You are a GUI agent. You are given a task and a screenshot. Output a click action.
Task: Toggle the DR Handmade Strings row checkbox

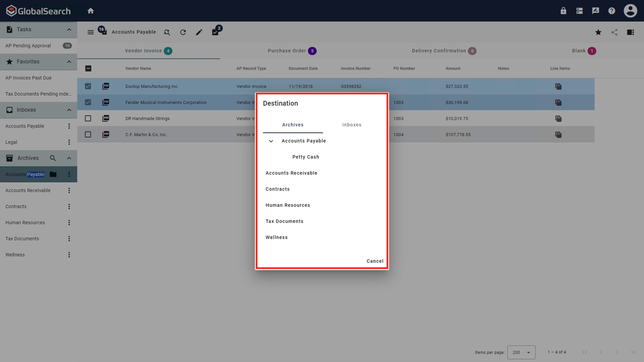[x=88, y=118]
